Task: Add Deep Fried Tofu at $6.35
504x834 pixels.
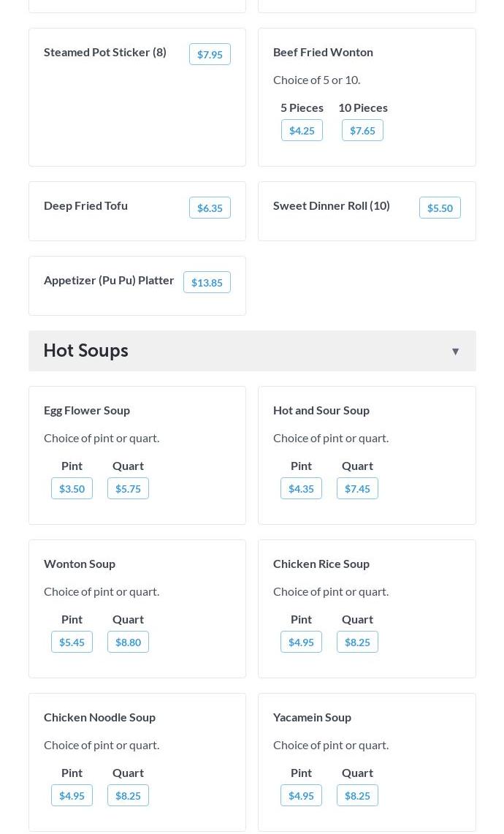Action: point(210,208)
